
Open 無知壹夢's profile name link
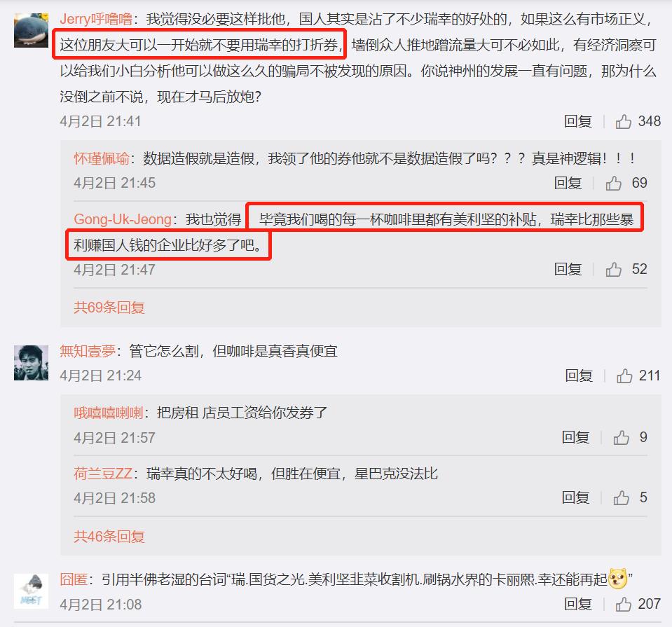pos(88,351)
